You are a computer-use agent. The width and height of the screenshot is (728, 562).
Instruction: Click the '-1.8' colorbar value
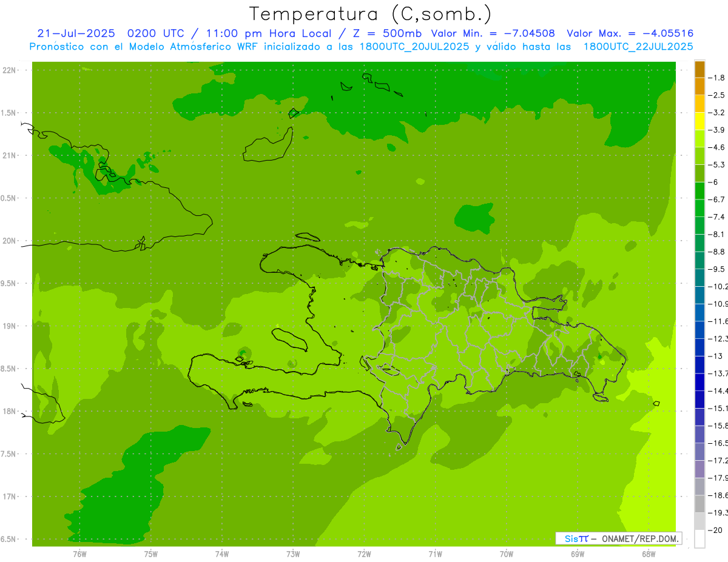coord(718,78)
